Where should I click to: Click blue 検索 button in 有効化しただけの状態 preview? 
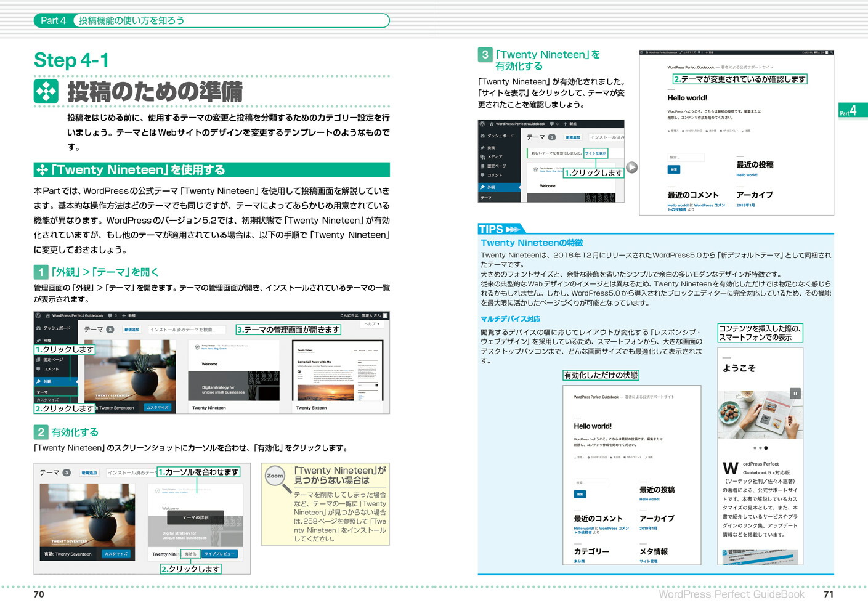pos(580,494)
